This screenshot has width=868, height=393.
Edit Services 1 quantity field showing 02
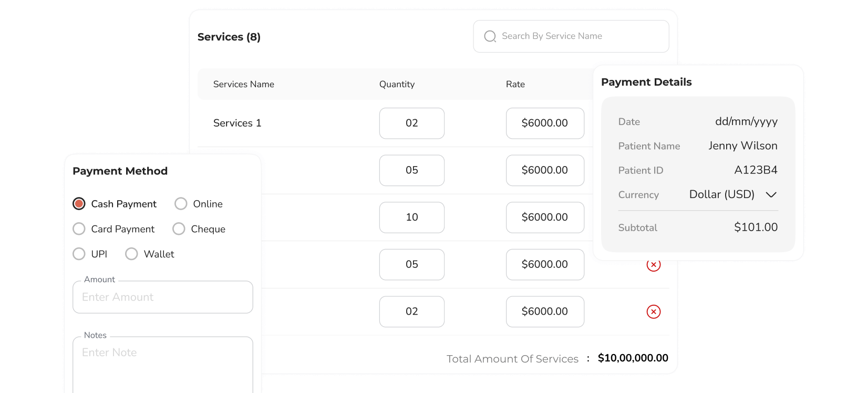point(411,123)
